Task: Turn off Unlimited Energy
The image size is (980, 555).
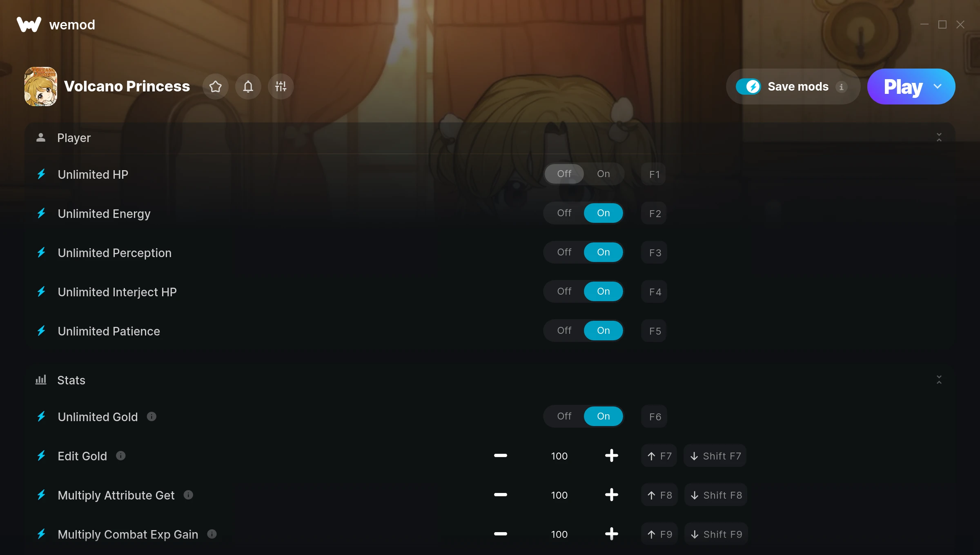Action: tap(564, 213)
